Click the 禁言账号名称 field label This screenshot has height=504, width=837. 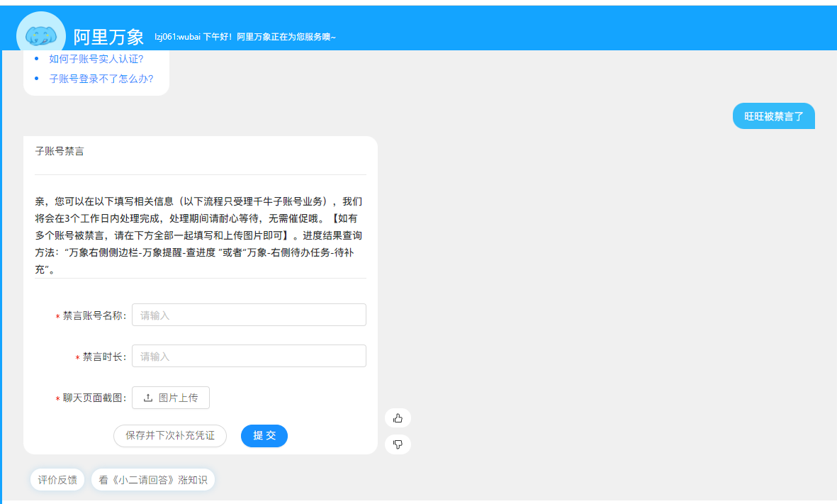pos(94,315)
